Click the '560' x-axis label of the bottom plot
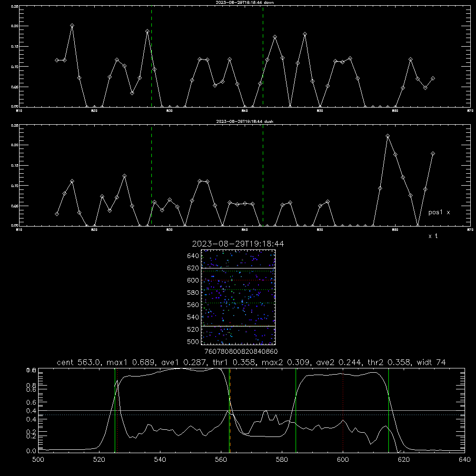This screenshot has width=476, height=476. click(x=221, y=460)
